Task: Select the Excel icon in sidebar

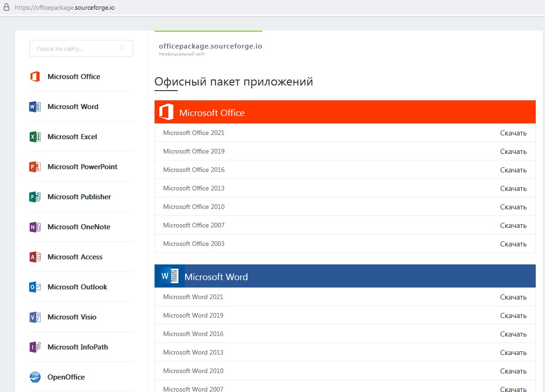Action: [x=35, y=137]
